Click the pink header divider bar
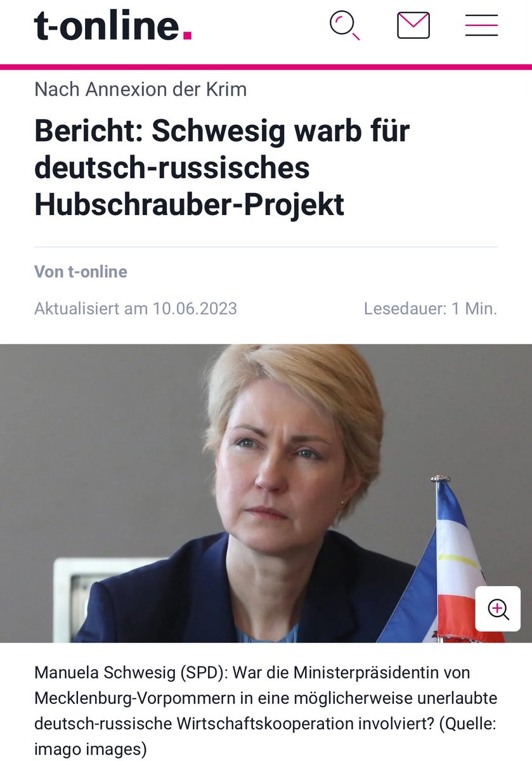 pos(266,66)
